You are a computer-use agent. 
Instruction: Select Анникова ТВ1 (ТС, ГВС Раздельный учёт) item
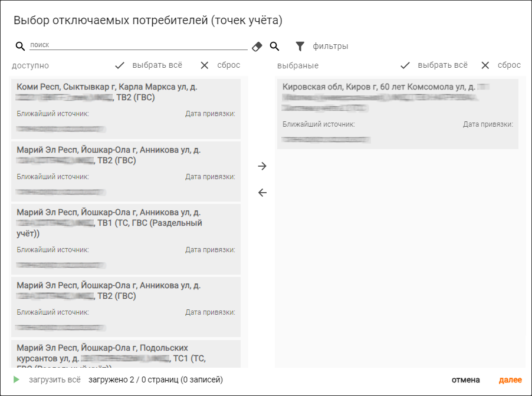126,239
